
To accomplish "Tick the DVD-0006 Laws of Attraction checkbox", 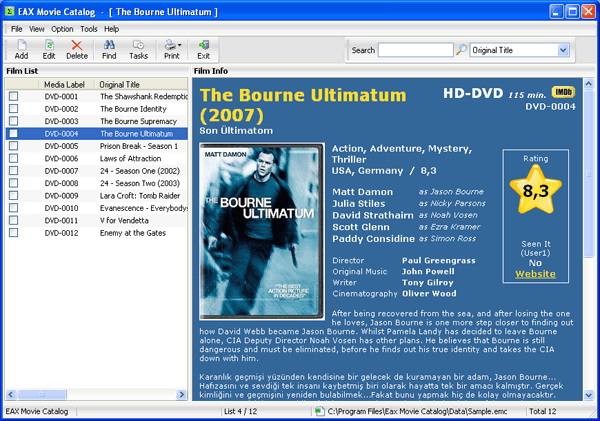I will (14, 158).
